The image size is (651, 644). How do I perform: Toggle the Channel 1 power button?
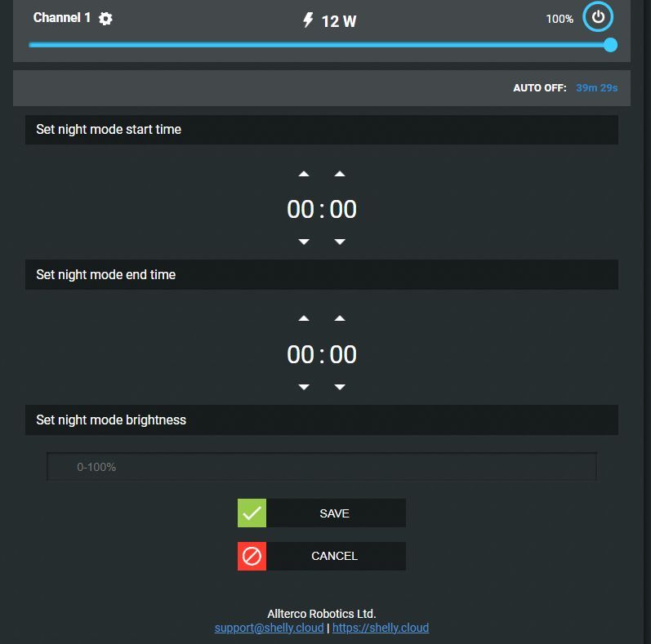pos(597,16)
